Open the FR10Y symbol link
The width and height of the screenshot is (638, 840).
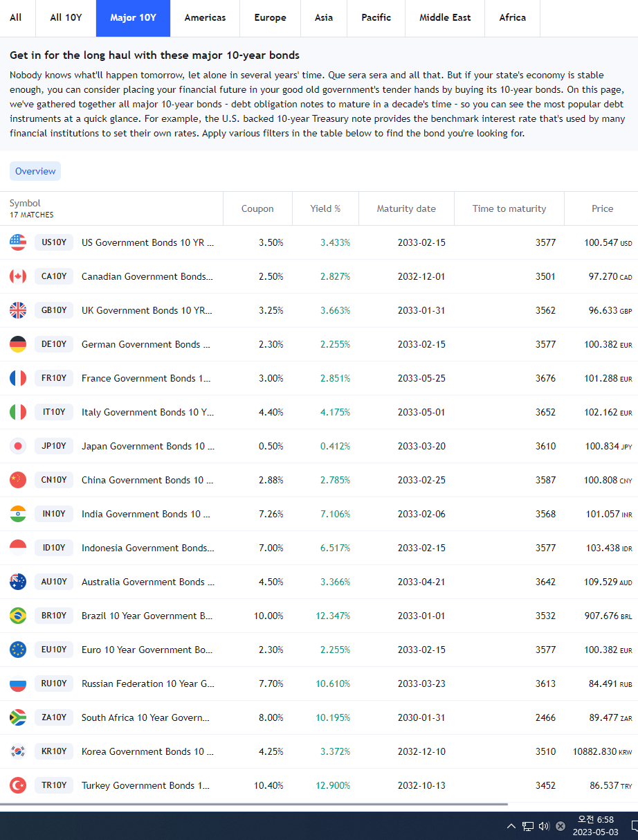point(54,378)
